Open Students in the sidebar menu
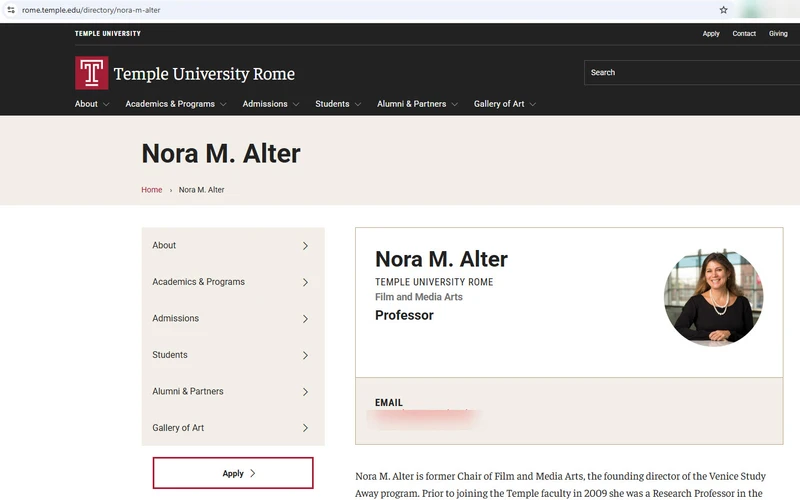Screen dimensions: 800x500 tap(170, 355)
